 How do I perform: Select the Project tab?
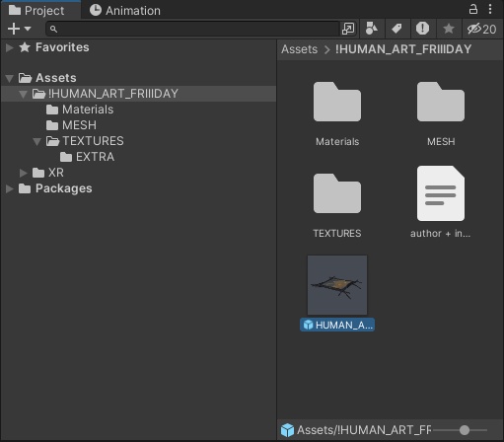point(36,11)
